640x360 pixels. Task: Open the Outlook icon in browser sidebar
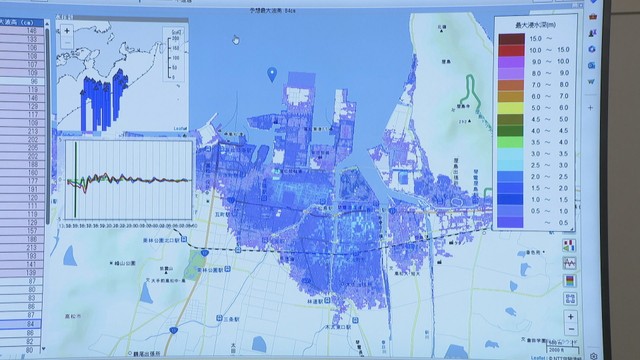point(592,65)
